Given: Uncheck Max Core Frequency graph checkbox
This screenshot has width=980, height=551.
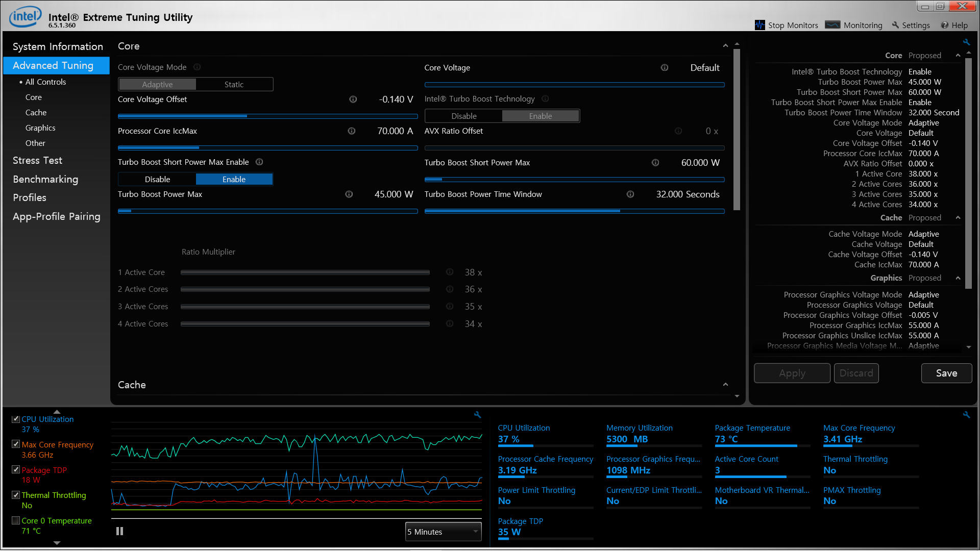Looking at the screenshot, I should click(16, 444).
